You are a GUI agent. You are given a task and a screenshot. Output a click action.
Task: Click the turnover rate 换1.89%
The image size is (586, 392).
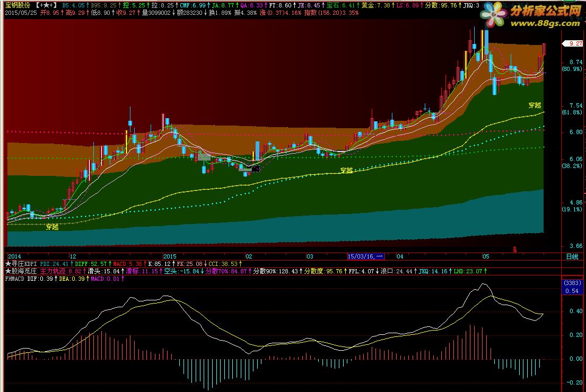tap(220, 13)
